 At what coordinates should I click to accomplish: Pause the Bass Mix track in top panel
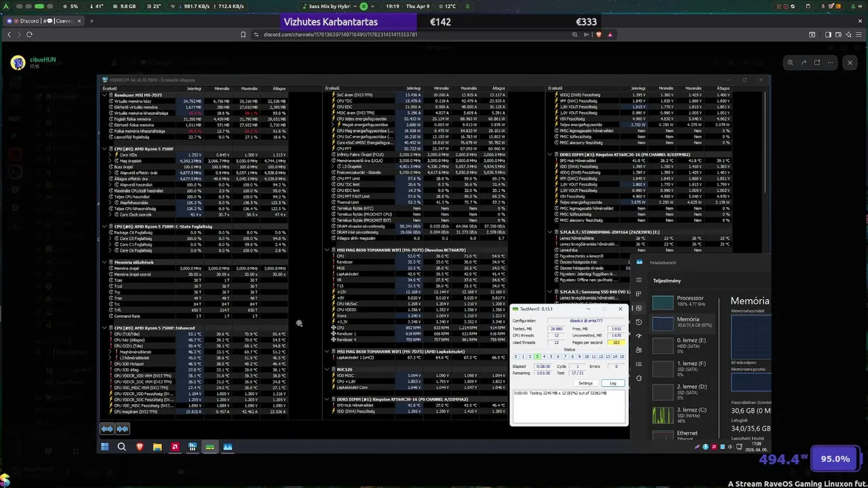pyautogui.click(x=363, y=6)
